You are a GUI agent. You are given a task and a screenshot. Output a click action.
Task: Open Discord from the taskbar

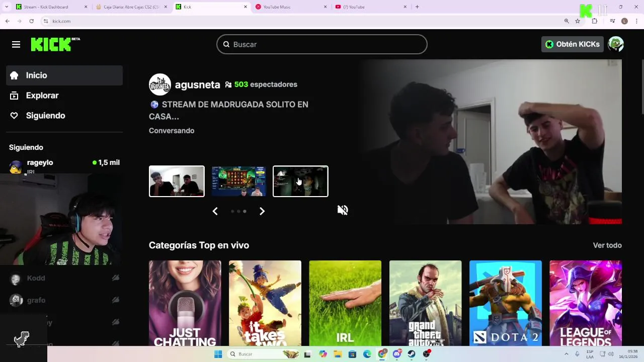tap(397, 354)
